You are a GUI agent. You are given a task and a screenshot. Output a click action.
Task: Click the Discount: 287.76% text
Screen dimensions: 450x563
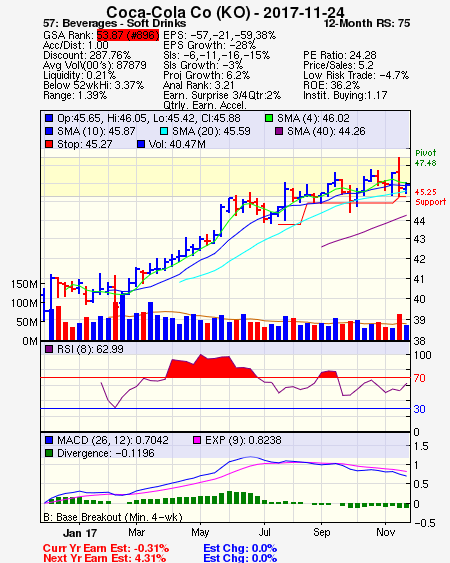click(87, 55)
